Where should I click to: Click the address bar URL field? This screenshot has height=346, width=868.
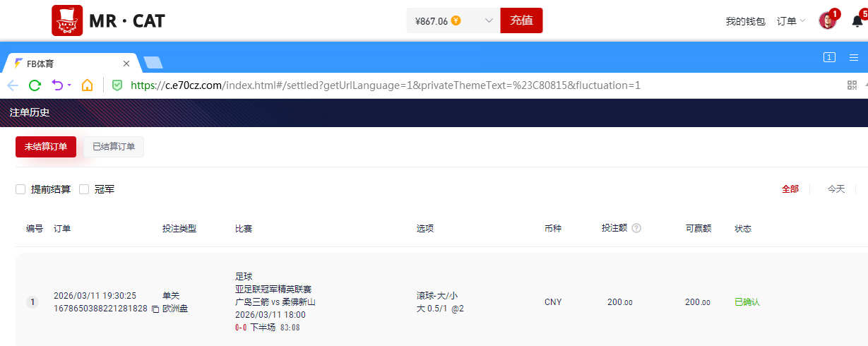[386, 85]
